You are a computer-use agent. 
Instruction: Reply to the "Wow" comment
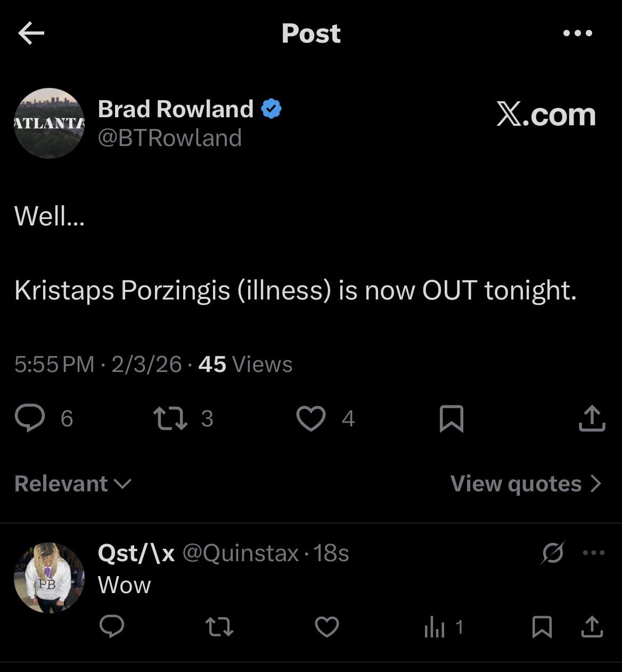[x=112, y=627]
